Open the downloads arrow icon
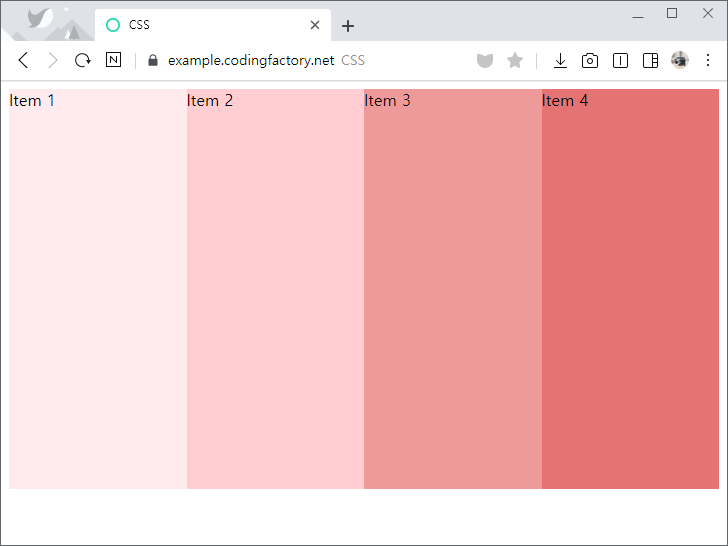This screenshot has width=728, height=546. pyautogui.click(x=560, y=60)
